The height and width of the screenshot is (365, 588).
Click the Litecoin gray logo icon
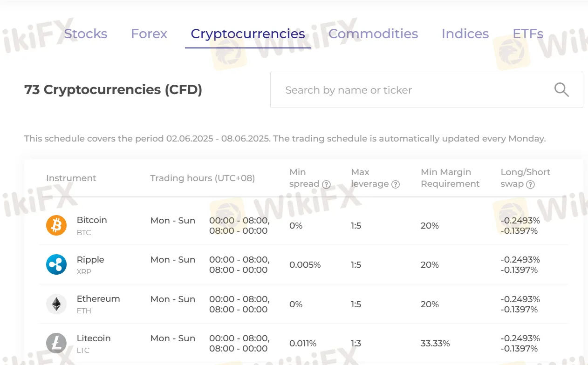(56, 344)
